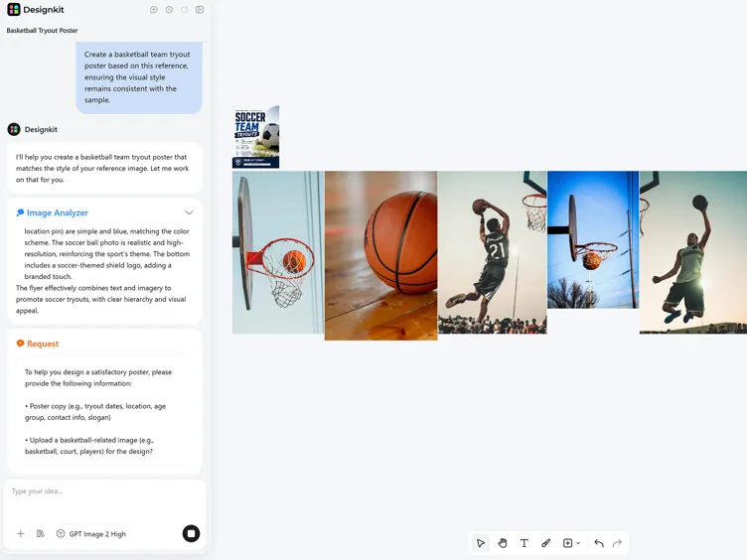Click the Image Analyzer heading

point(58,212)
